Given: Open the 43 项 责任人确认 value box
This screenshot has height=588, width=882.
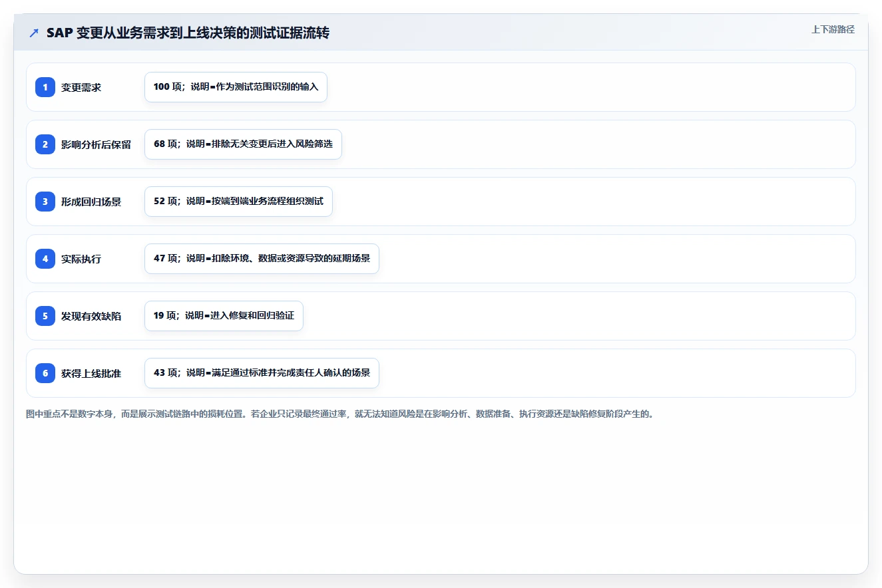Looking at the screenshot, I should (x=262, y=373).
